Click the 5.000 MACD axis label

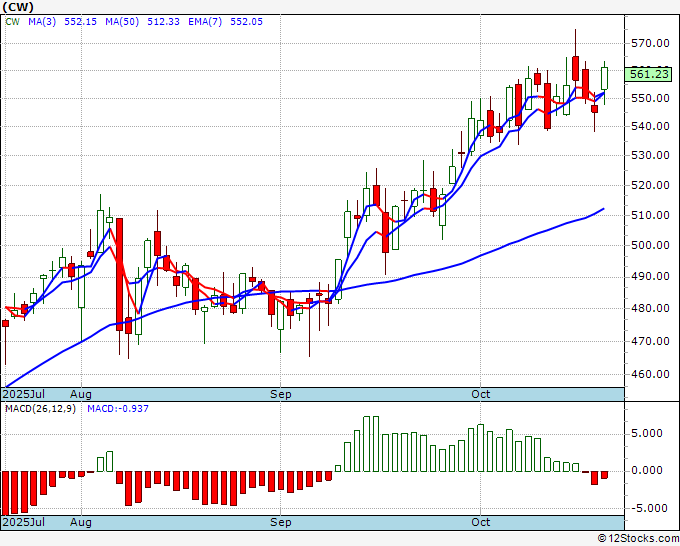pos(647,433)
